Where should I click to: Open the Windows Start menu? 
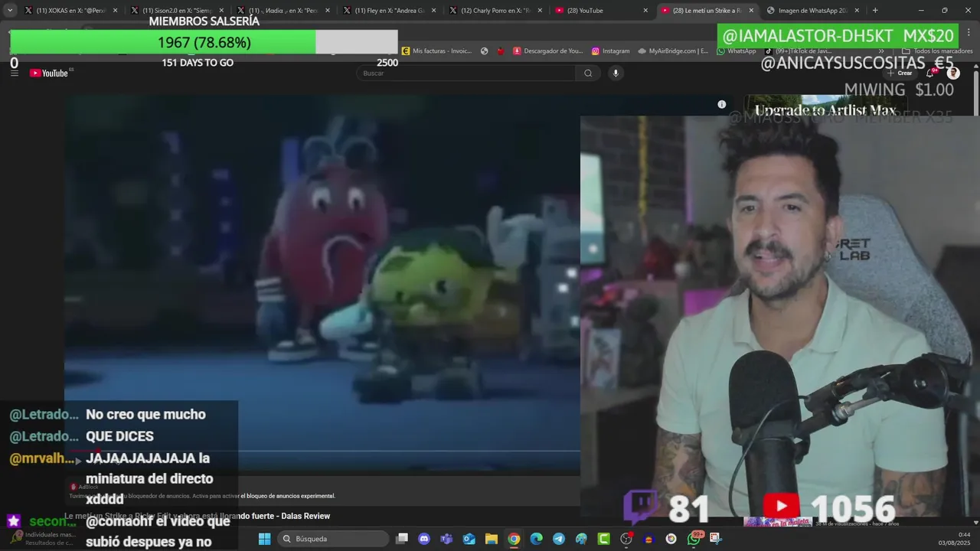click(264, 539)
